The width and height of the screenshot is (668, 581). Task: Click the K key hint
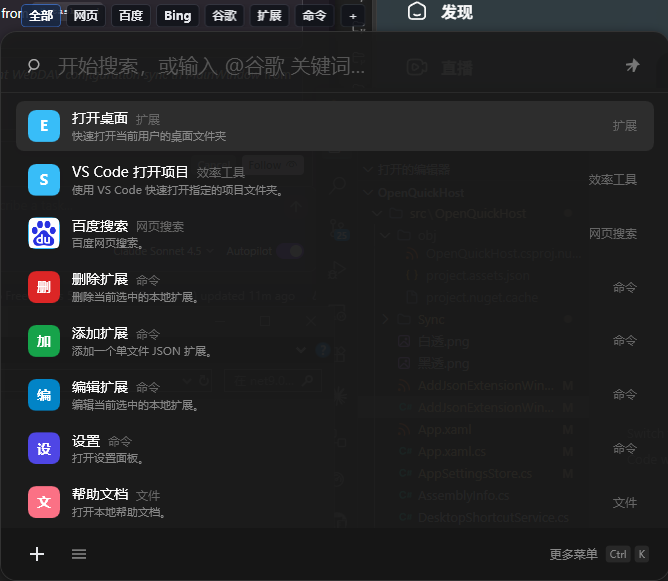[x=642, y=554]
